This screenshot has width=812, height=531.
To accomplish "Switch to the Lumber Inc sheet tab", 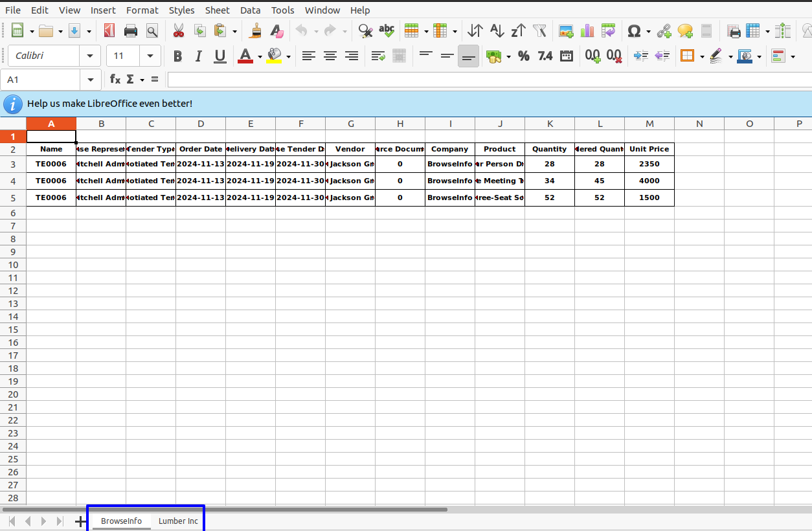I will (178, 521).
